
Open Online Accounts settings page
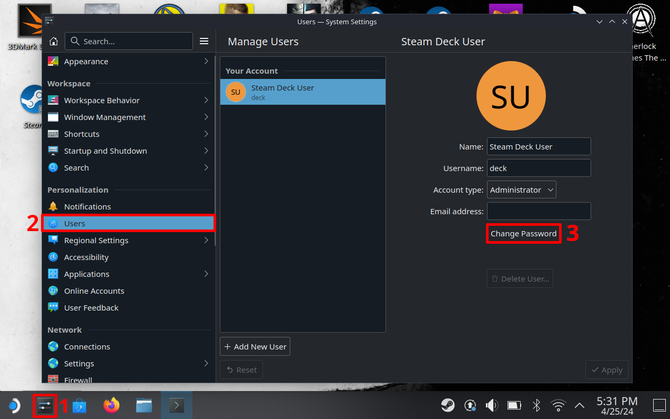129,291
